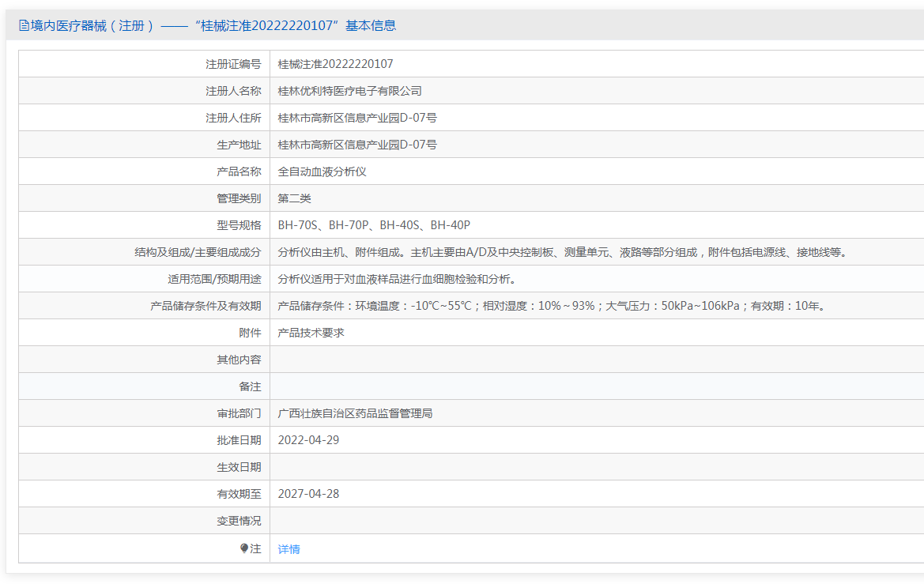
Task: Click attachment entry 产品技术要求
Action: pyautogui.click(x=311, y=333)
